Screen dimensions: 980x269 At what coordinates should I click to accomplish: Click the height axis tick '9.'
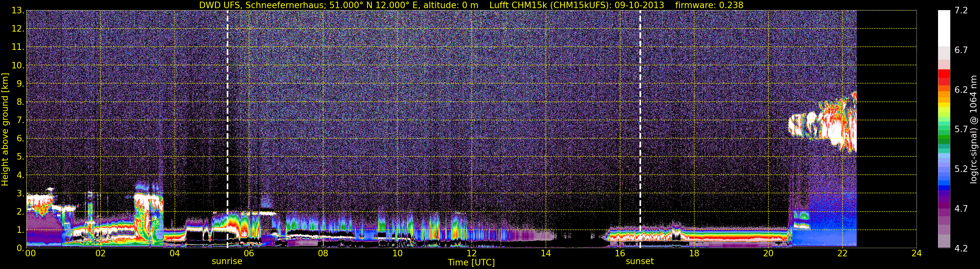click(x=20, y=84)
